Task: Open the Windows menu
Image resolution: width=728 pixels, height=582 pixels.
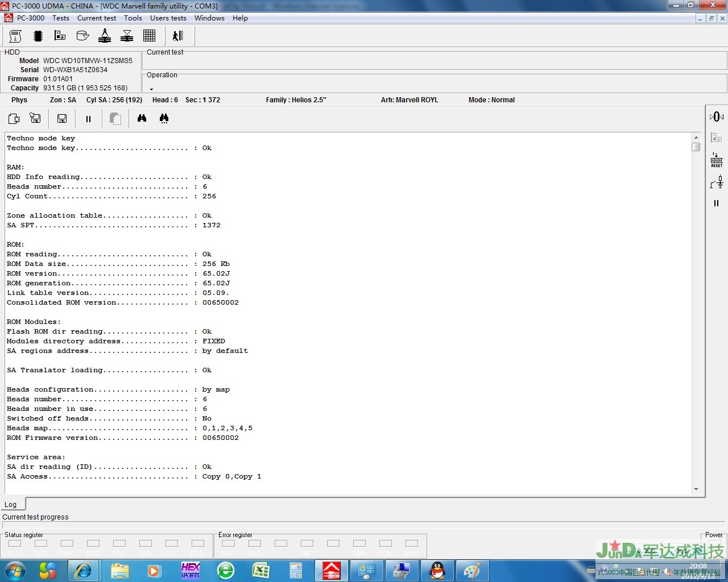Action: point(209,18)
